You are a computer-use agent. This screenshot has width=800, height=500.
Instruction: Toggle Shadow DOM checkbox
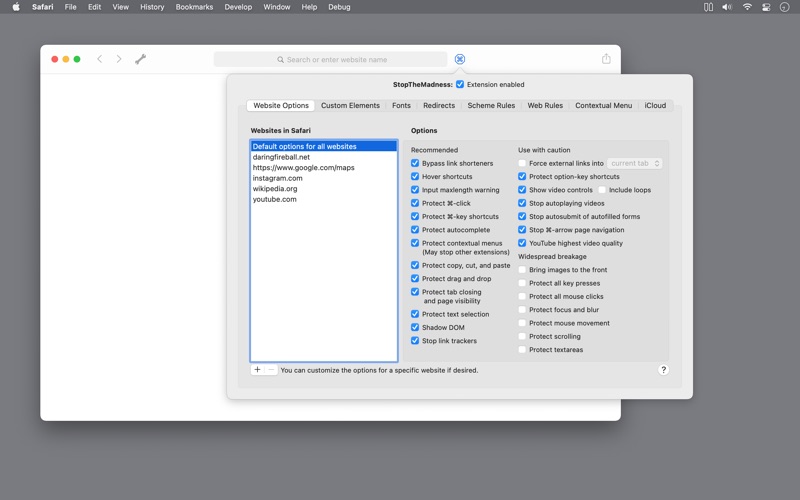click(415, 328)
